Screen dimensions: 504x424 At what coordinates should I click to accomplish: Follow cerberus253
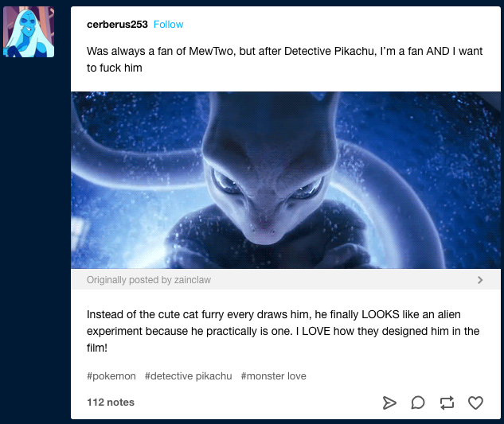pyautogui.click(x=169, y=25)
